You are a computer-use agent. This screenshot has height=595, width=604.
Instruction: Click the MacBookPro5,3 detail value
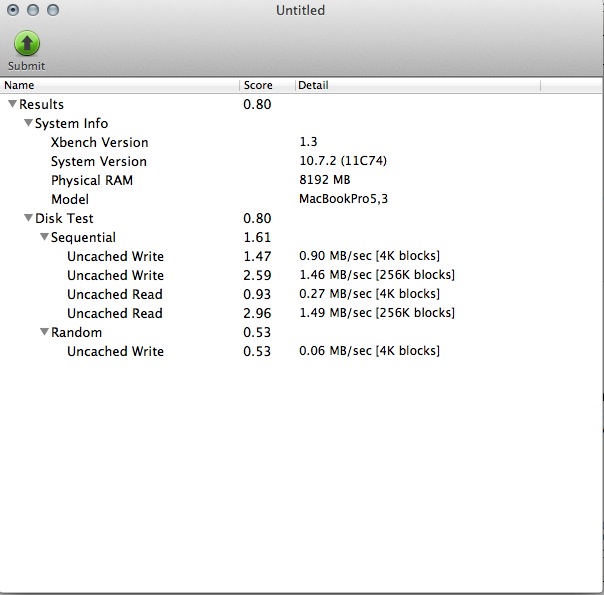coord(344,199)
